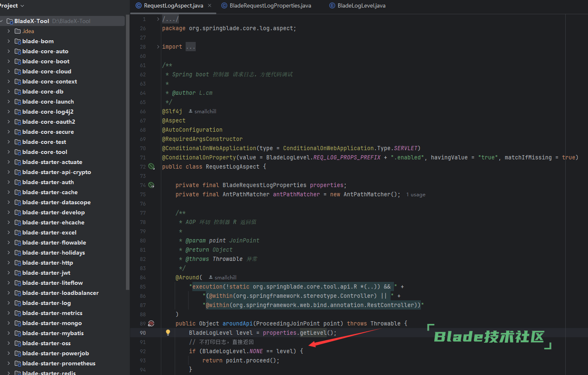Select blade-starter-actuate module

pyautogui.click(x=52, y=162)
